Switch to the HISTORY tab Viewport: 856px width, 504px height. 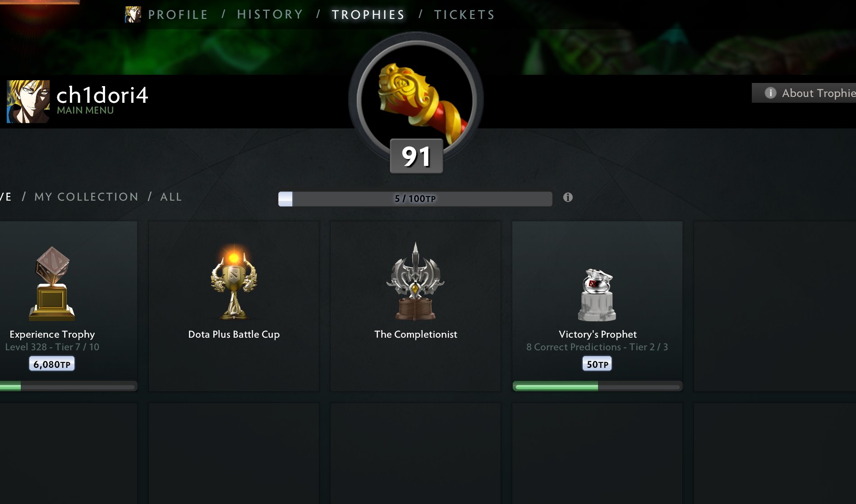[270, 15]
